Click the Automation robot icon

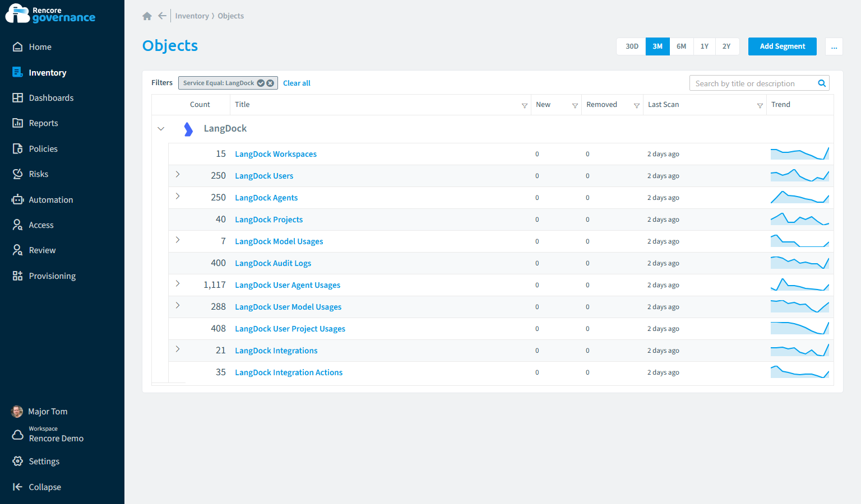[18, 200]
